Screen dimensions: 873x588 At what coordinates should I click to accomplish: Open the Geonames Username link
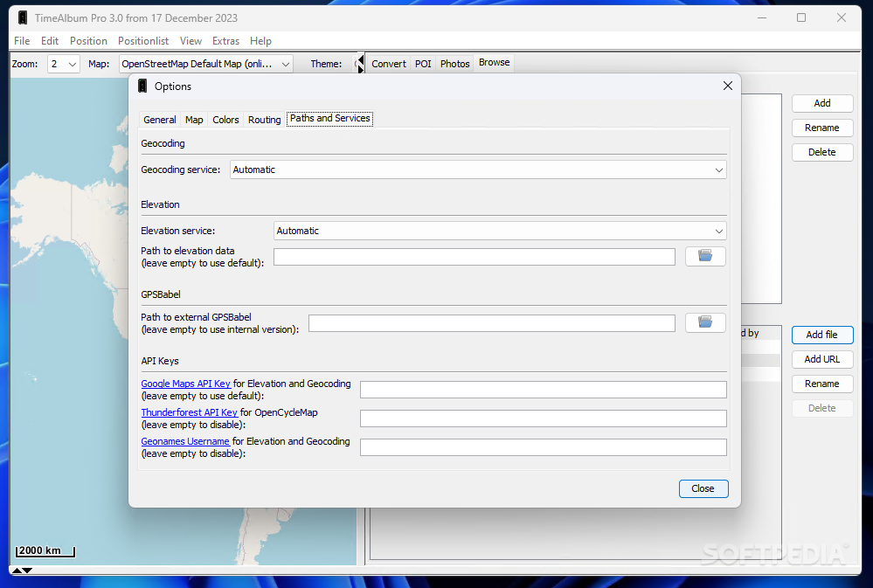pos(185,441)
